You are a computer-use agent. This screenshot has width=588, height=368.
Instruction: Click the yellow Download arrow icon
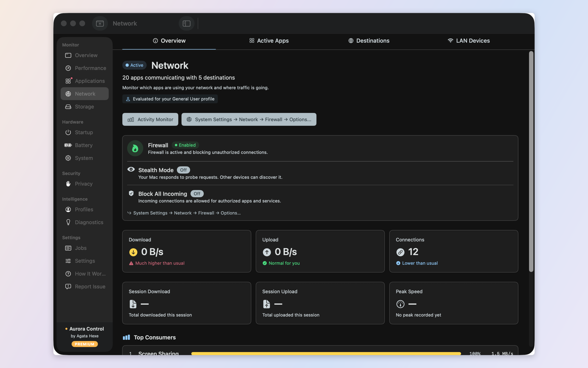133,252
